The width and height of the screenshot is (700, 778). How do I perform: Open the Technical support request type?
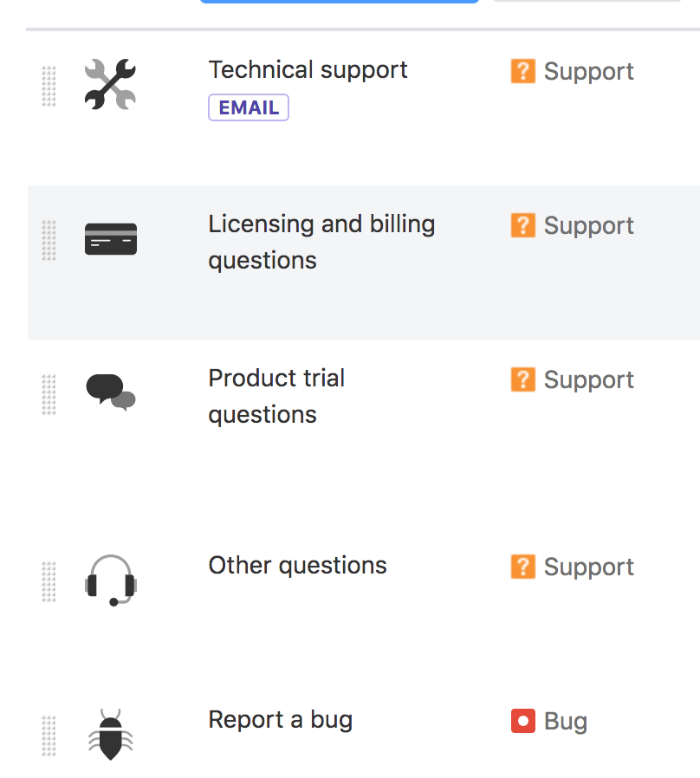(x=308, y=70)
